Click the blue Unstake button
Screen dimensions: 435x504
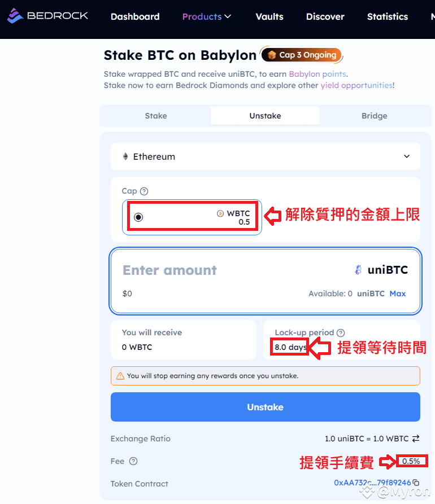[x=266, y=407]
